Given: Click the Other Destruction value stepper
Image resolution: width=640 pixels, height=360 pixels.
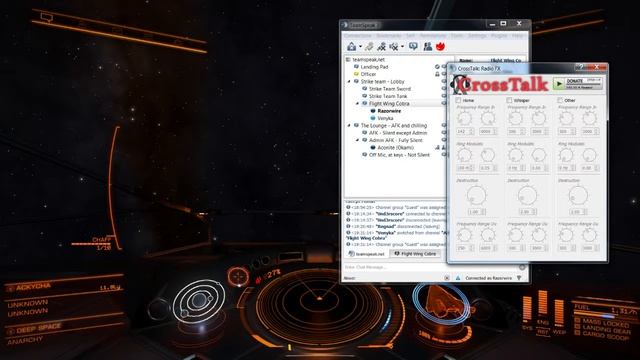Looking at the screenshot, I should 578,212.
